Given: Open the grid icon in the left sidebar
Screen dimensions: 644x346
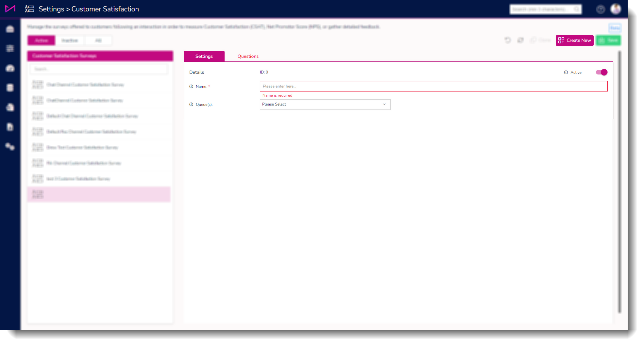Looking at the screenshot, I should 10,48.
